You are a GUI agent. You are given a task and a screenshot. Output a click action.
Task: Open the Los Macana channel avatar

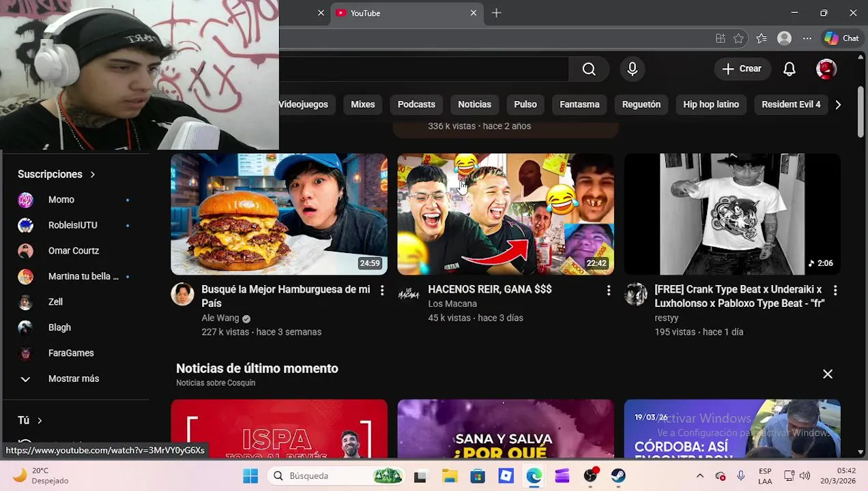tap(409, 294)
